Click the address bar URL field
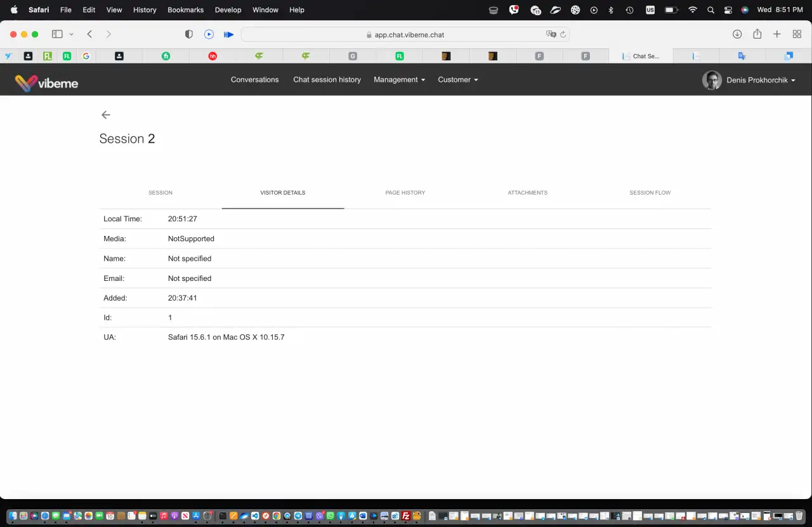 (x=405, y=35)
